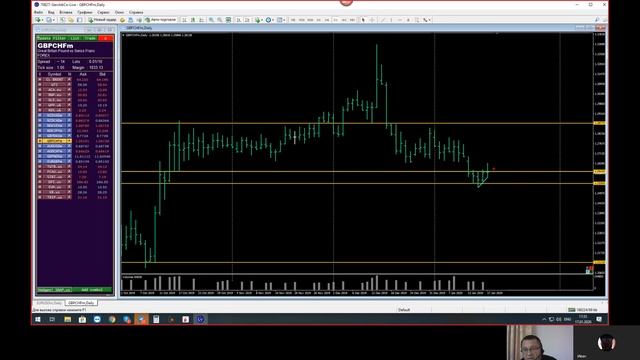Click the red X button in symbol panel
640x360 pixels.
pos(106,38)
